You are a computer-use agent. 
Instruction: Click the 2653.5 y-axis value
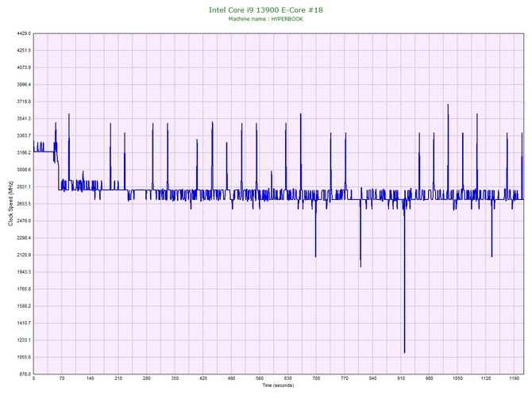pyautogui.click(x=24, y=204)
